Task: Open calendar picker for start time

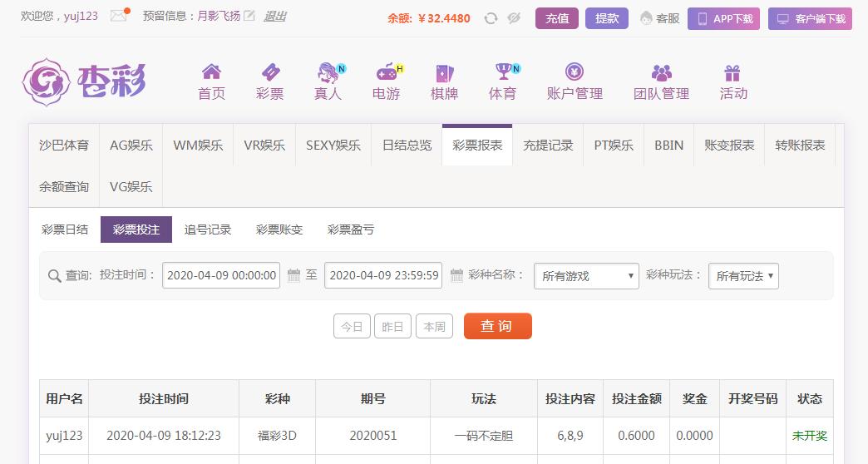Action: (294, 275)
